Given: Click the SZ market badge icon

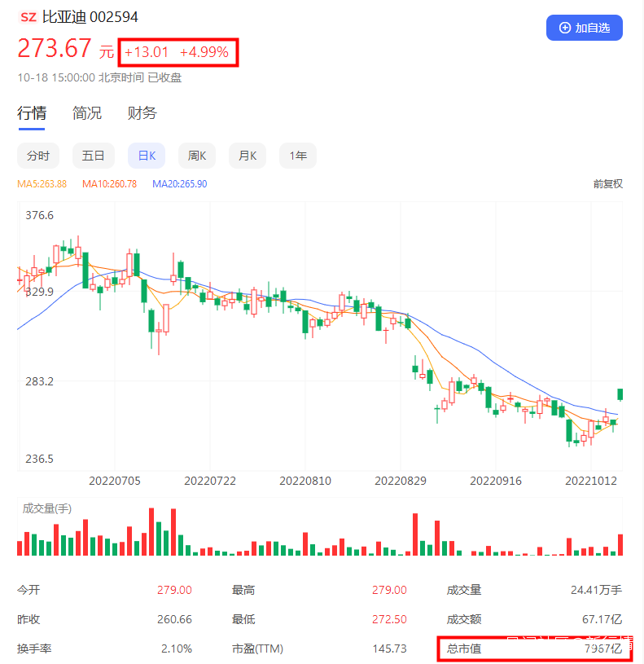Looking at the screenshot, I should pyautogui.click(x=28, y=17).
